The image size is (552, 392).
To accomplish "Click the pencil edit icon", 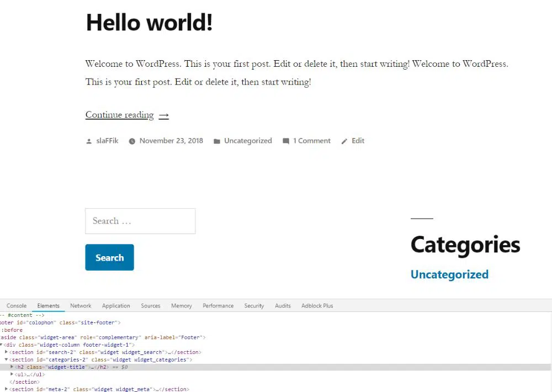I will [344, 141].
